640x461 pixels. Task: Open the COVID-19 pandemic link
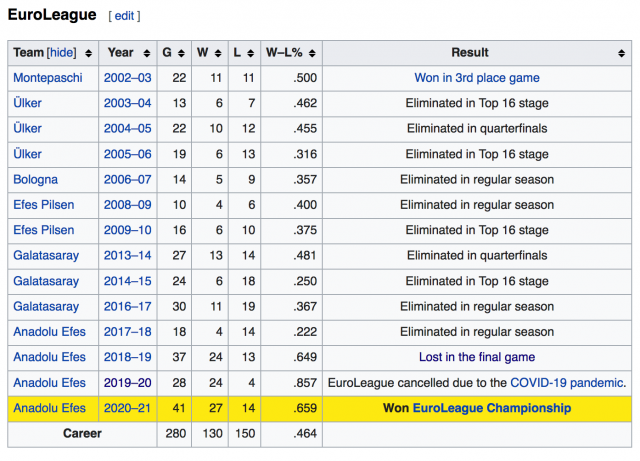567,383
